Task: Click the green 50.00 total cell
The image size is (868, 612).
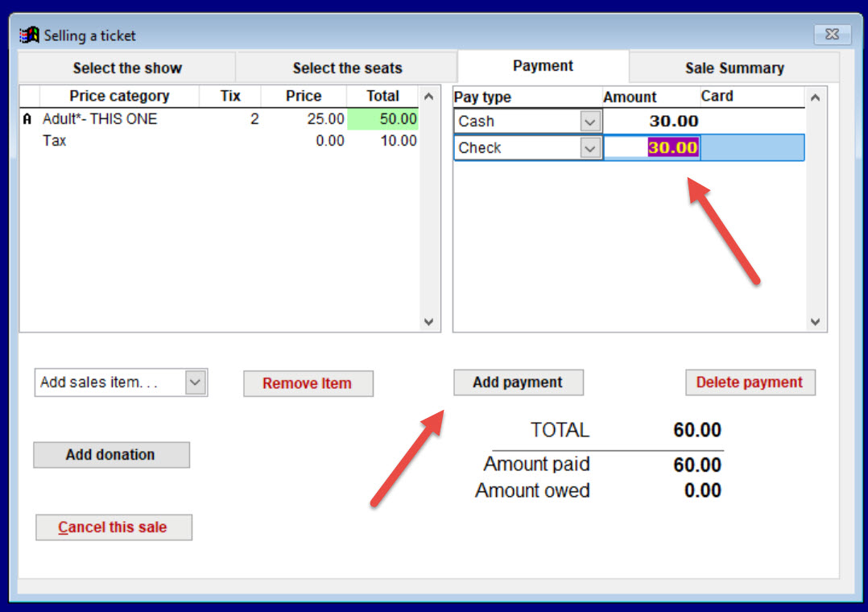Action: tap(382, 119)
